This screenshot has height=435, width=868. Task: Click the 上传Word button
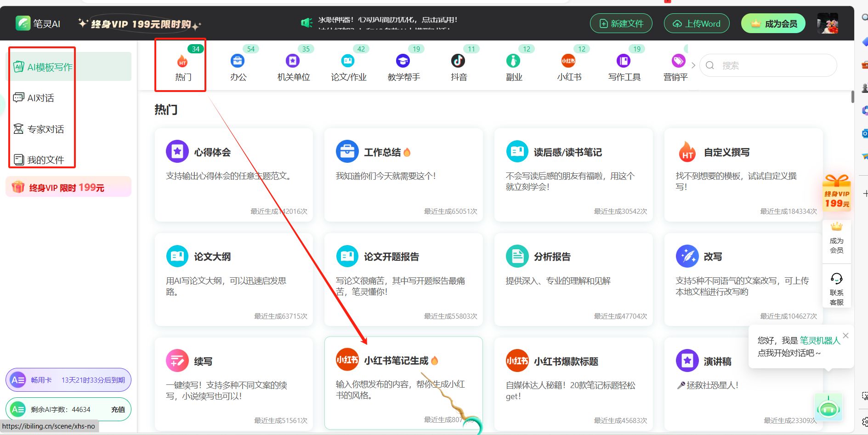tap(697, 23)
